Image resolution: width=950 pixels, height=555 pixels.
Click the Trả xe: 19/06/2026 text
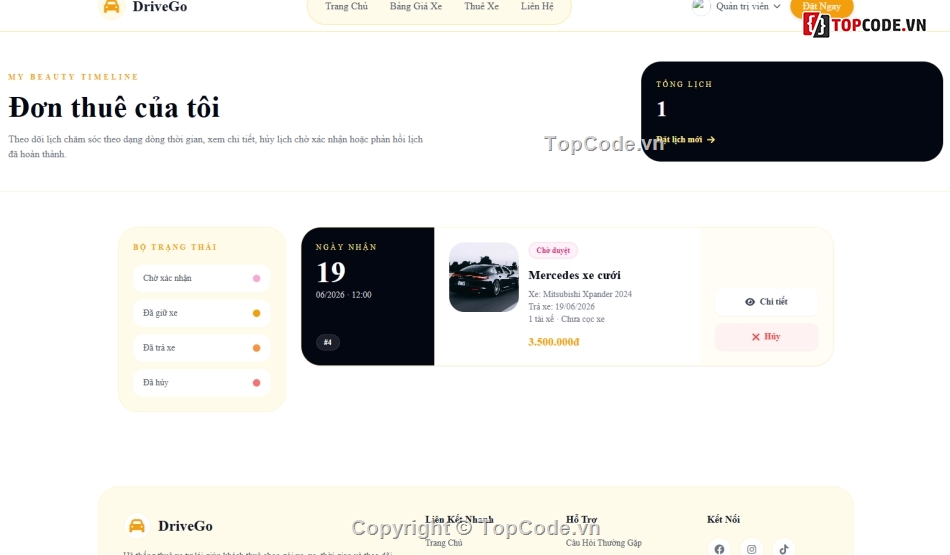click(x=562, y=307)
